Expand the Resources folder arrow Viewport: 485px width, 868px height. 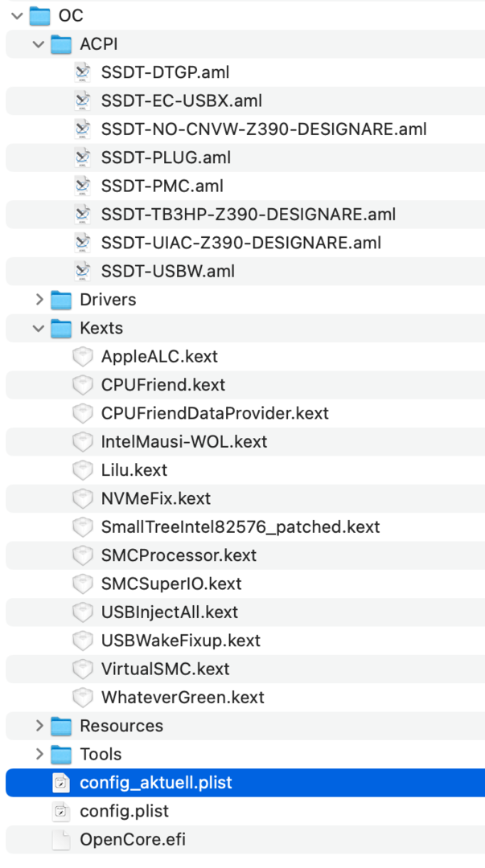39,726
